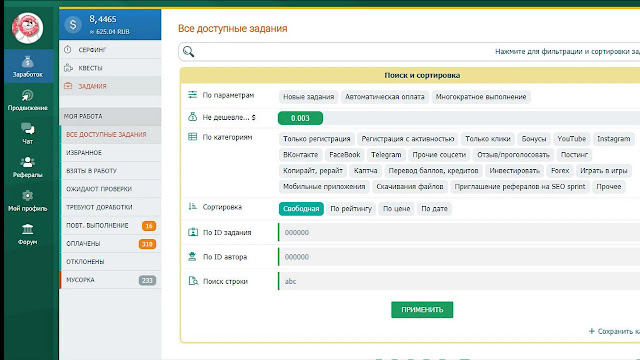Toggle the FaceBook category
This screenshot has width=640, height=360.
point(344,155)
